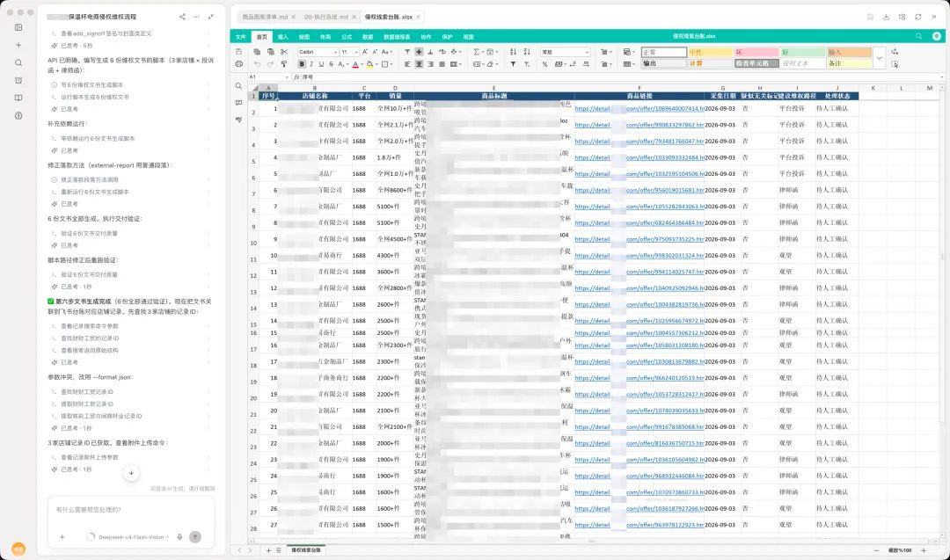Click the percent style icon
The image size is (950, 560).
(x=544, y=64)
